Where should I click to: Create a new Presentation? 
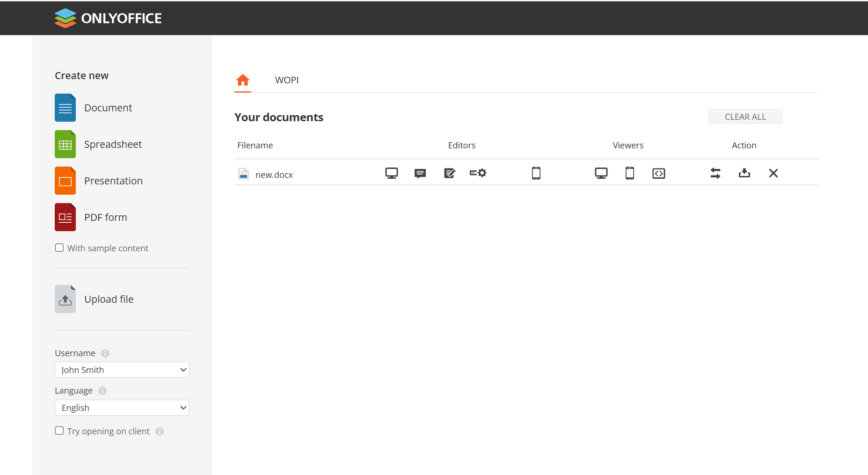(x=65, y=181)
